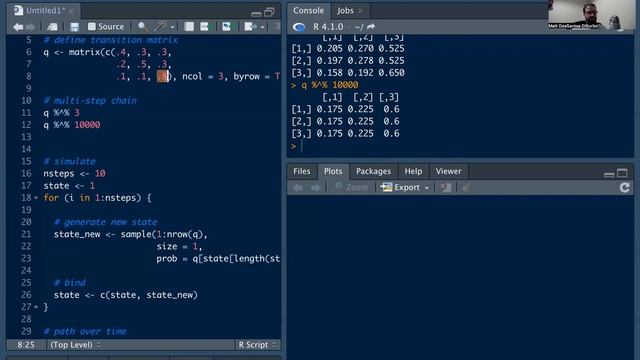Source the active document
This screenshot has width=640, height=360.
(250, 27)
